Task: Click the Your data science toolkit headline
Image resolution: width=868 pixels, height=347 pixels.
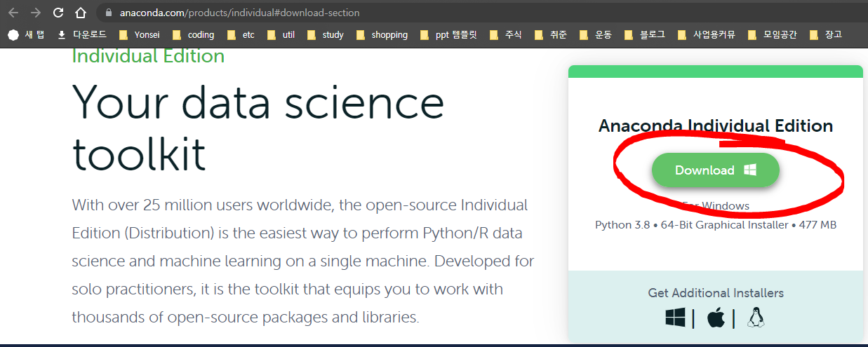Action: [x=258, y=128]
